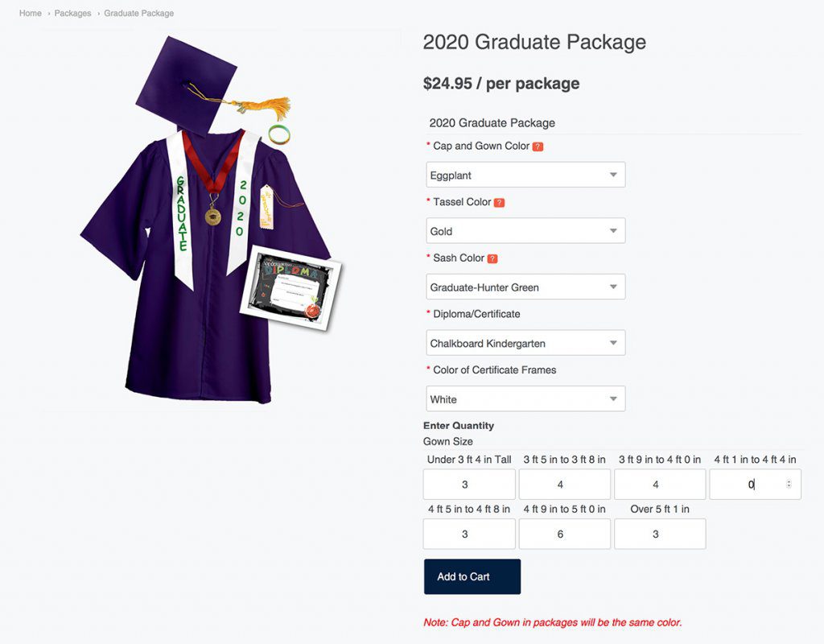
Task: Click the 4 ft 5 in to 4 ft 8 in quantity input
Action: coord(469,534)
